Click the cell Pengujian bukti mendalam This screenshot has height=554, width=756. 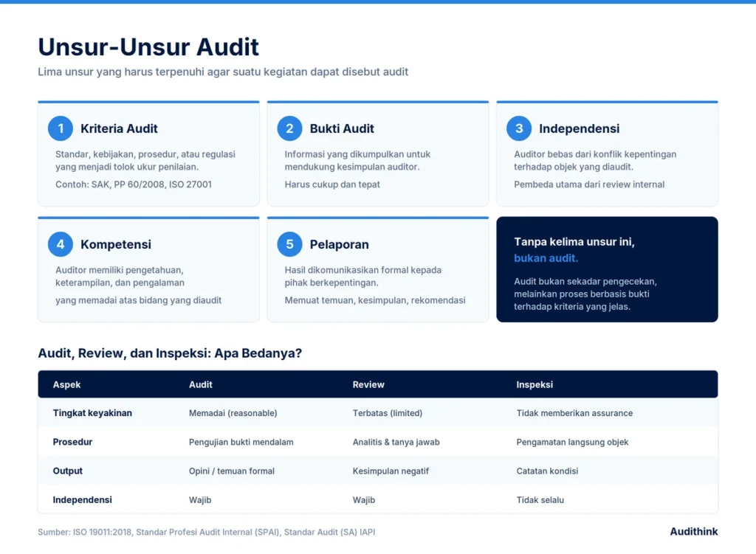click(x=241, y=442)
